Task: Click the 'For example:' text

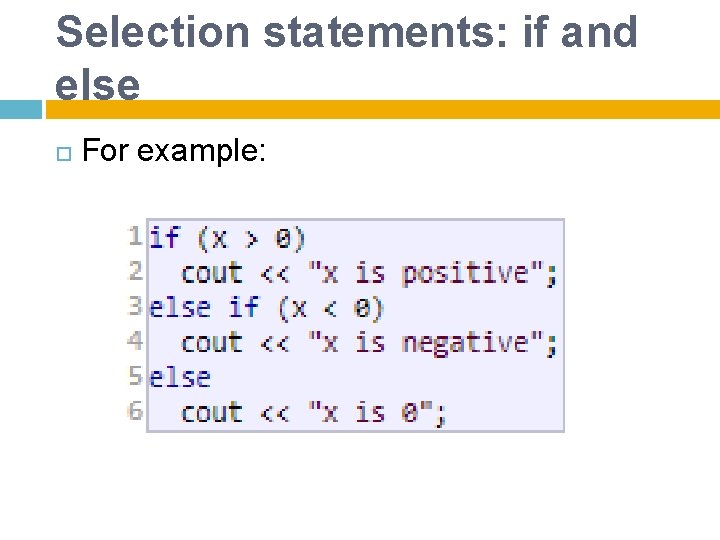Action: click(x=173, y=152)
